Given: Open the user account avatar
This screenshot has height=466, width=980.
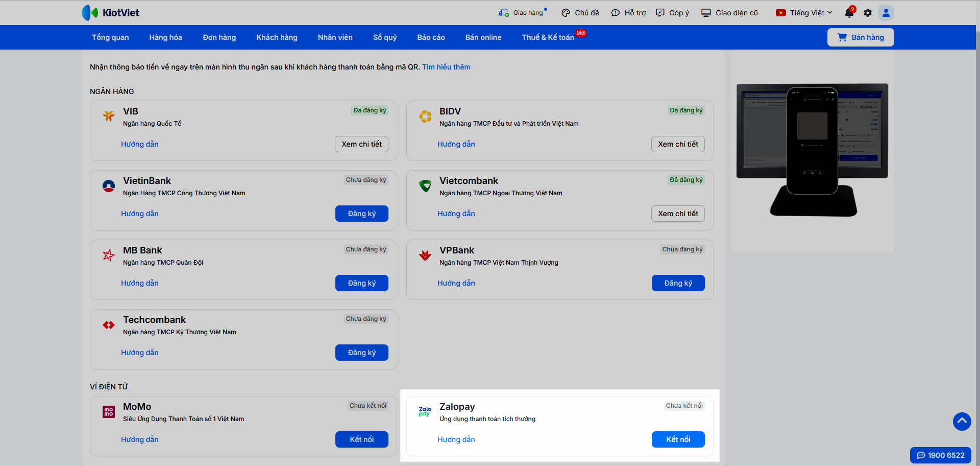Looking at the screenshot, I should [x=886, y=13].
